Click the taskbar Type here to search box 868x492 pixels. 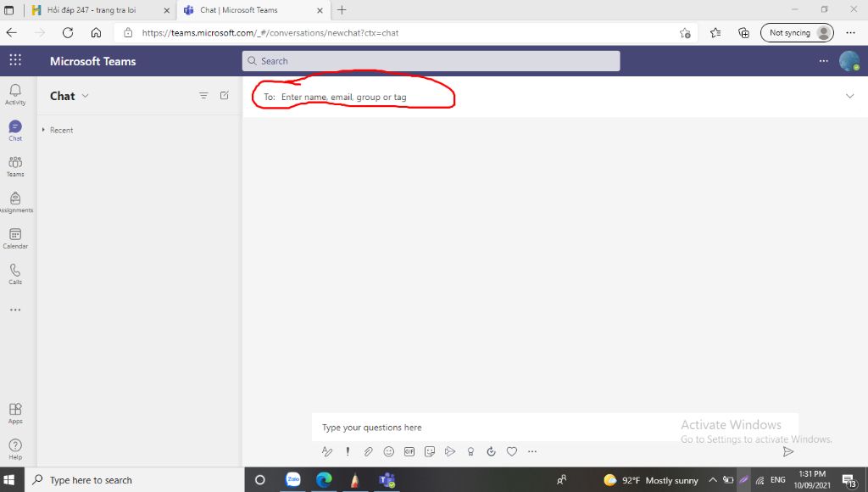pyautogui.click(x=135, y=480)
